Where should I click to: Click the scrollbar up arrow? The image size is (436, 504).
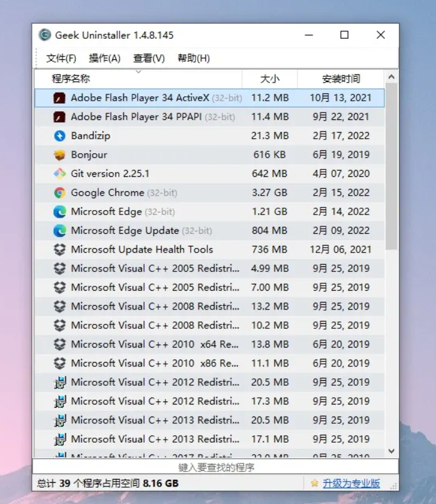(392, 77)
